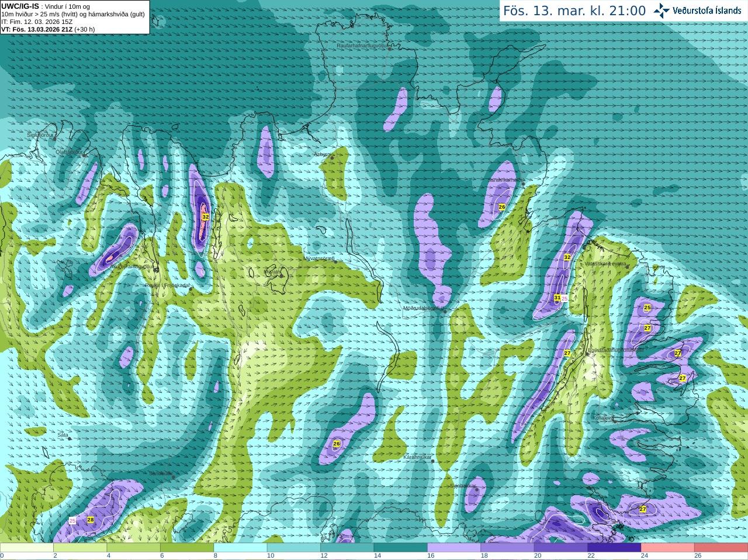This screenshot has width=748, height=560.
Task: Click the Akureyrarflugvöllur station label
Action: click(x=133, y=266)
